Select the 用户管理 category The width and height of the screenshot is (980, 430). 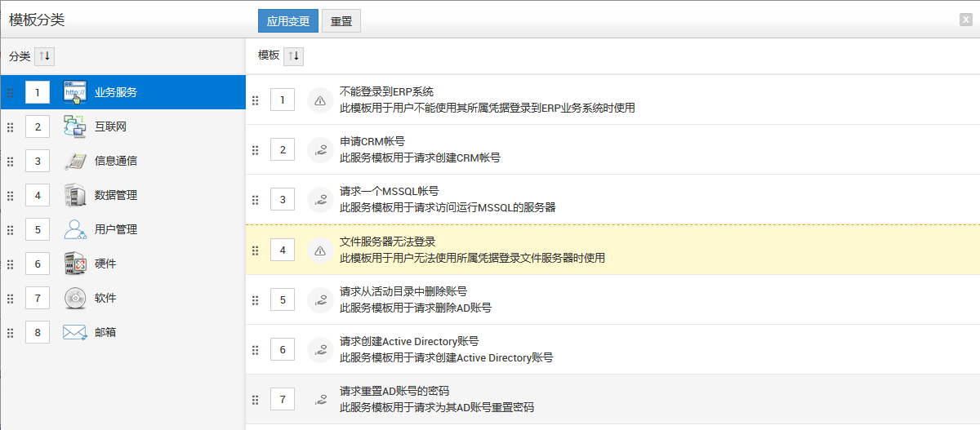click(x=116, y=229)
